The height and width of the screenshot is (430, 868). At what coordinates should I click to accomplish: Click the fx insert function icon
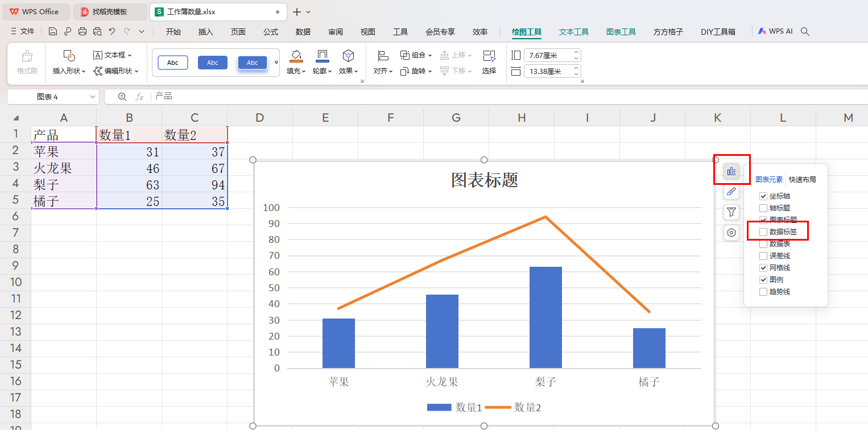click(139, 97)
